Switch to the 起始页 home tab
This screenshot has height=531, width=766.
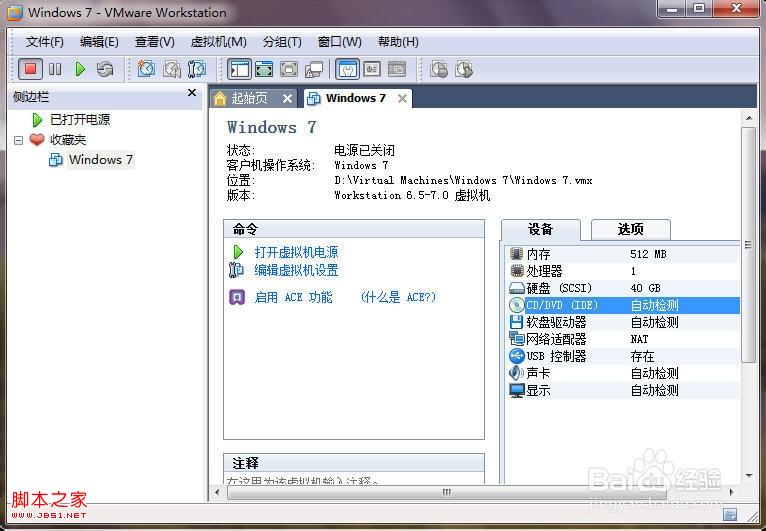(249, 99)
